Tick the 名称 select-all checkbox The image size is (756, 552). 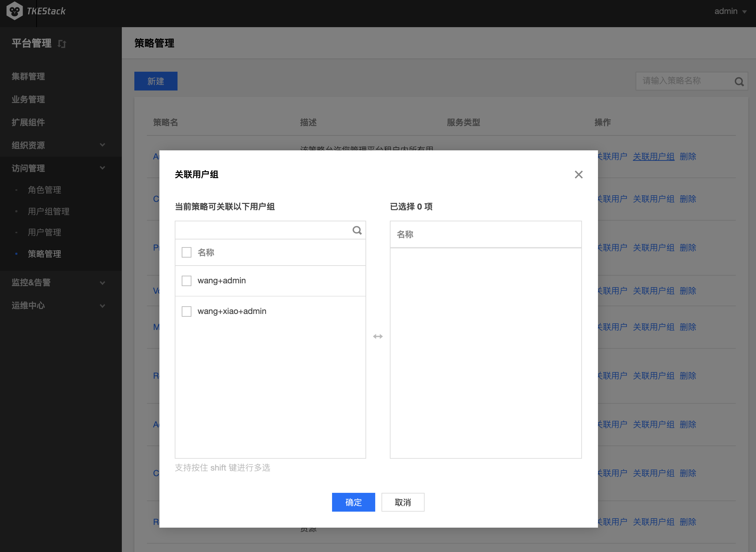pyautogui.click(x=187, y=252)
